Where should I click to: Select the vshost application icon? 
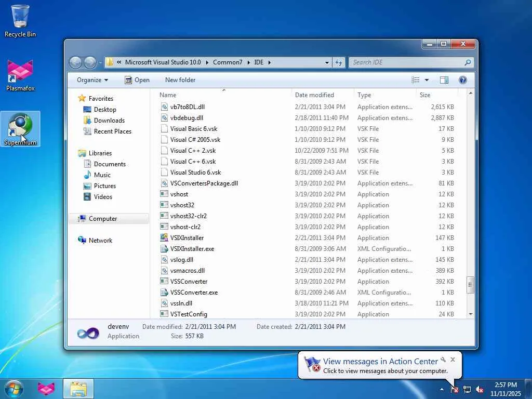(164, 194)
